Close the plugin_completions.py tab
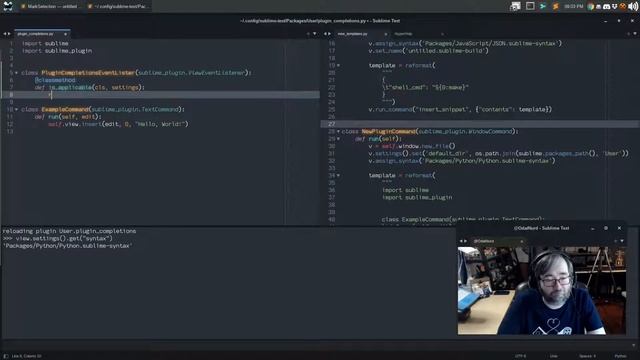Viewport: 640px width, 360px height. pos(65,34)
